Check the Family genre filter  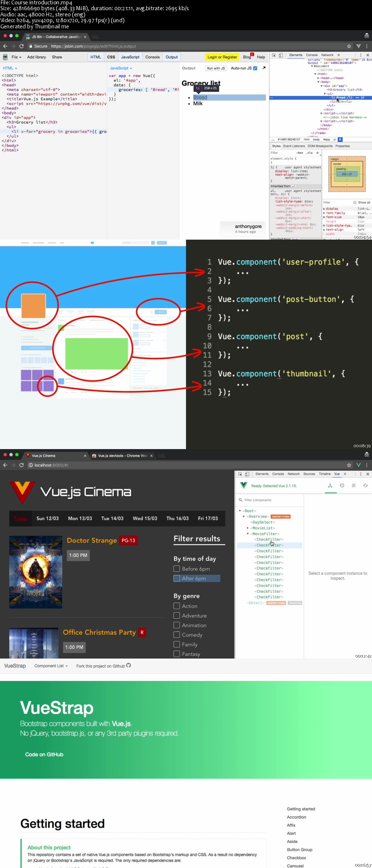tap(177, 644)
